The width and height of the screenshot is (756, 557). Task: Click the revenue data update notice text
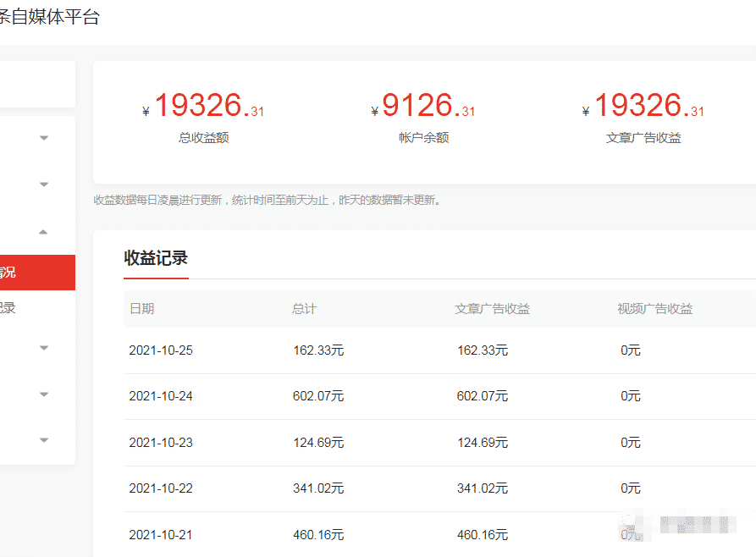click(x=268, y=200)
